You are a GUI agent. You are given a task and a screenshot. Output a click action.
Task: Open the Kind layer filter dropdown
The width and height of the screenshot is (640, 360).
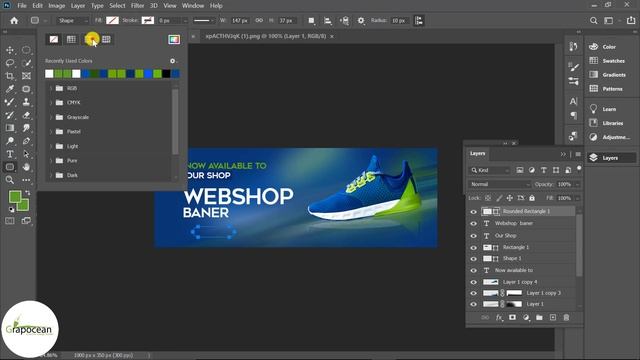coord(490,170)
